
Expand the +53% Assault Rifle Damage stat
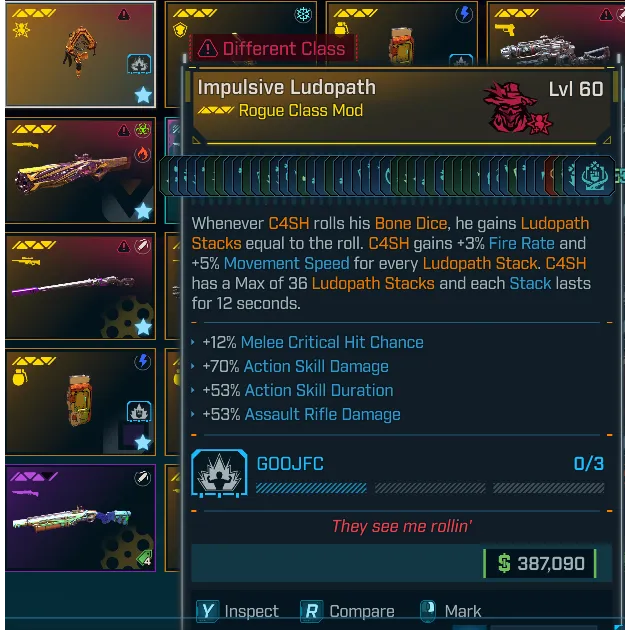296,414
